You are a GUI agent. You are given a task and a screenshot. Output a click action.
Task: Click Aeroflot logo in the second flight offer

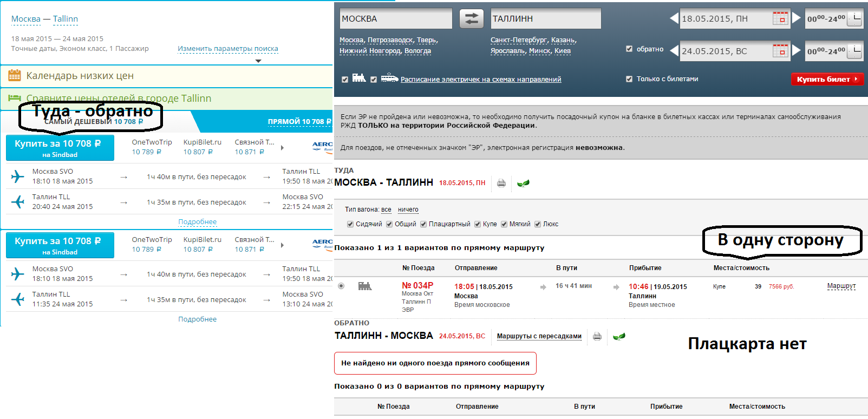(323, 244)
